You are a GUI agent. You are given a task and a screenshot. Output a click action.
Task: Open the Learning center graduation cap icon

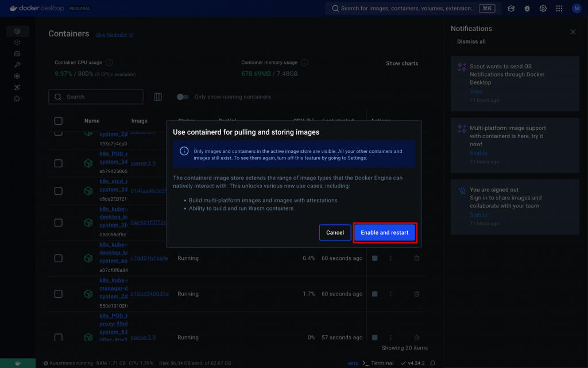click(511, 8)
